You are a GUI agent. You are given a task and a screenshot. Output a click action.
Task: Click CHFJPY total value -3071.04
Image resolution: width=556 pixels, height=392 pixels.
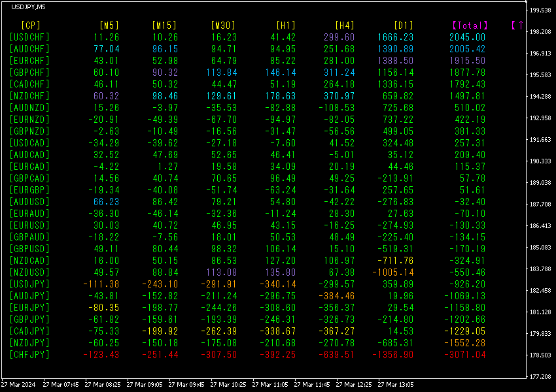pos(465,355)
